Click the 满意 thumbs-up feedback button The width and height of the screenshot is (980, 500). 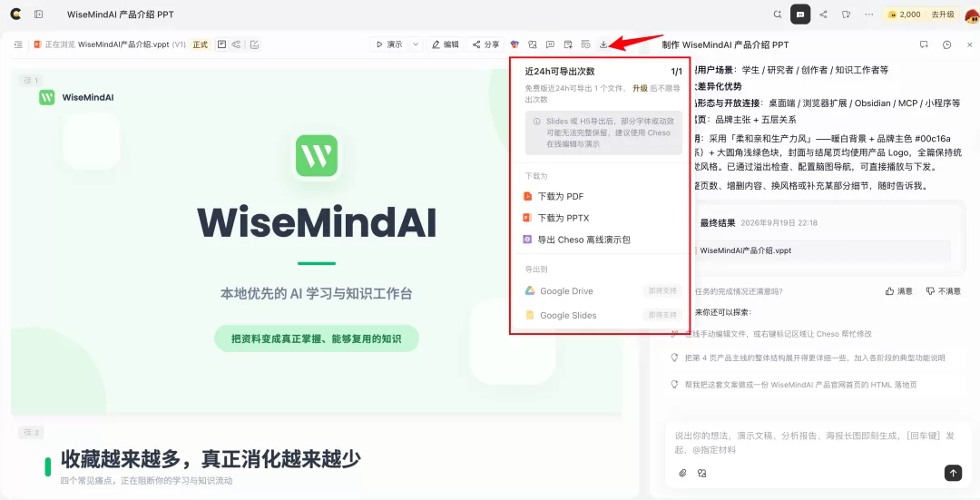(898, 291)
